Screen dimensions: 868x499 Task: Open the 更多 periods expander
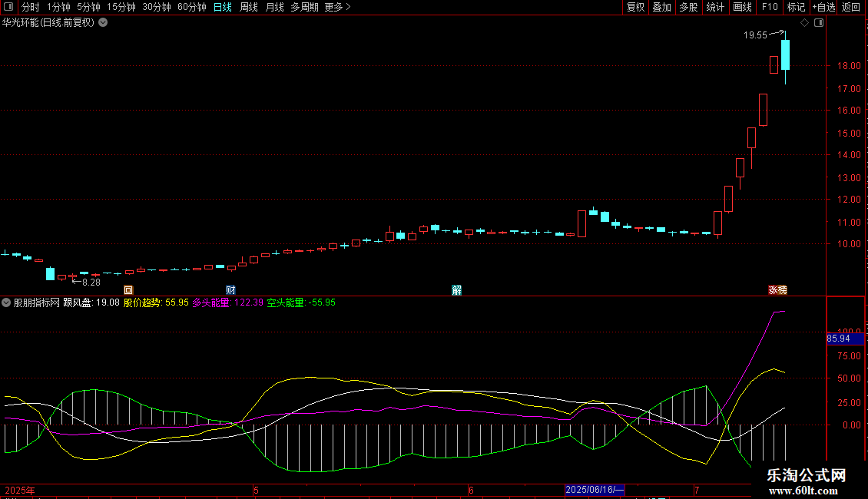(x=337, y=7)
